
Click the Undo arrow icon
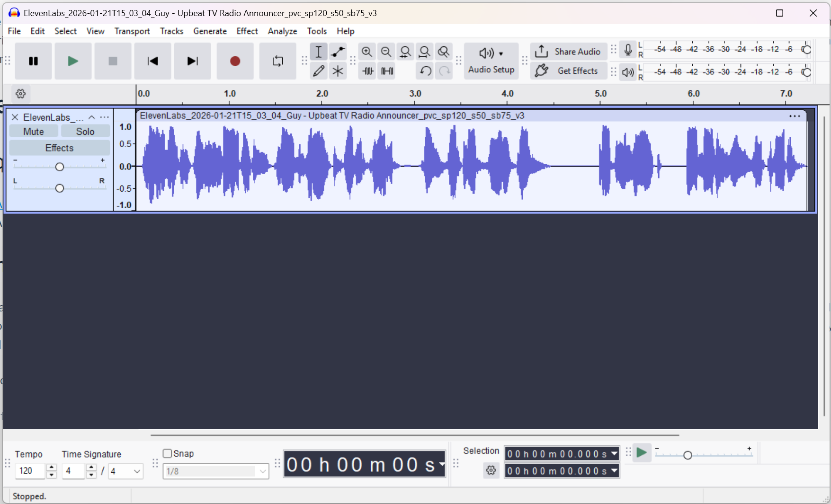tap(425, 71)
